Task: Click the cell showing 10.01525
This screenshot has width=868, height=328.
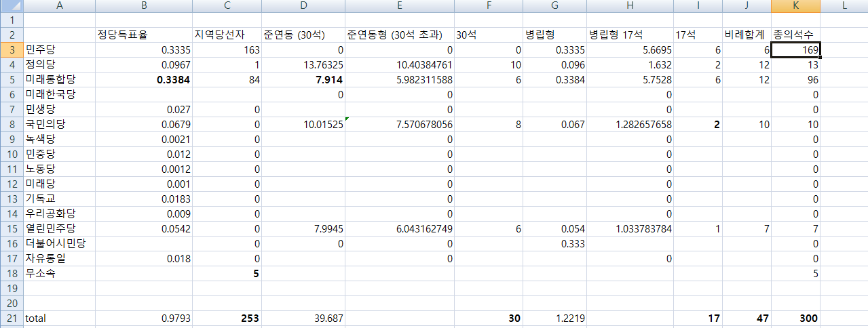Action: (x=303, y=125)
